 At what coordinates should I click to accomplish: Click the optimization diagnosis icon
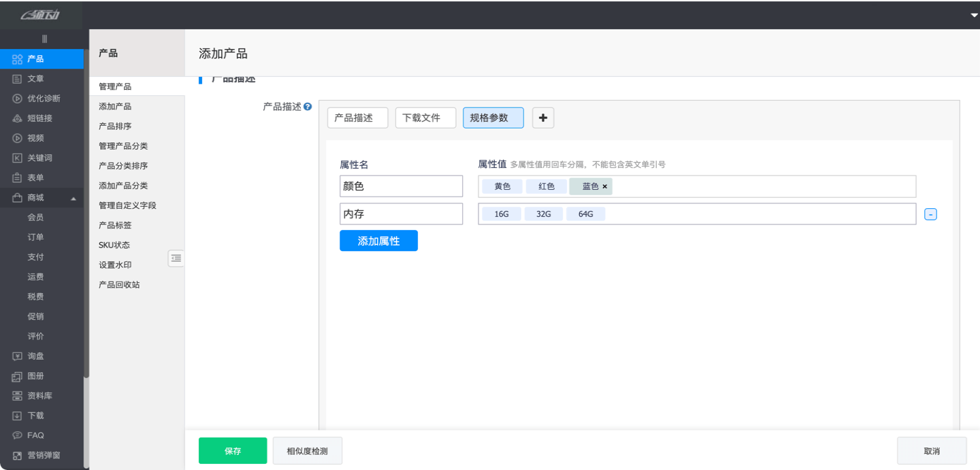[x=18, y=99]
